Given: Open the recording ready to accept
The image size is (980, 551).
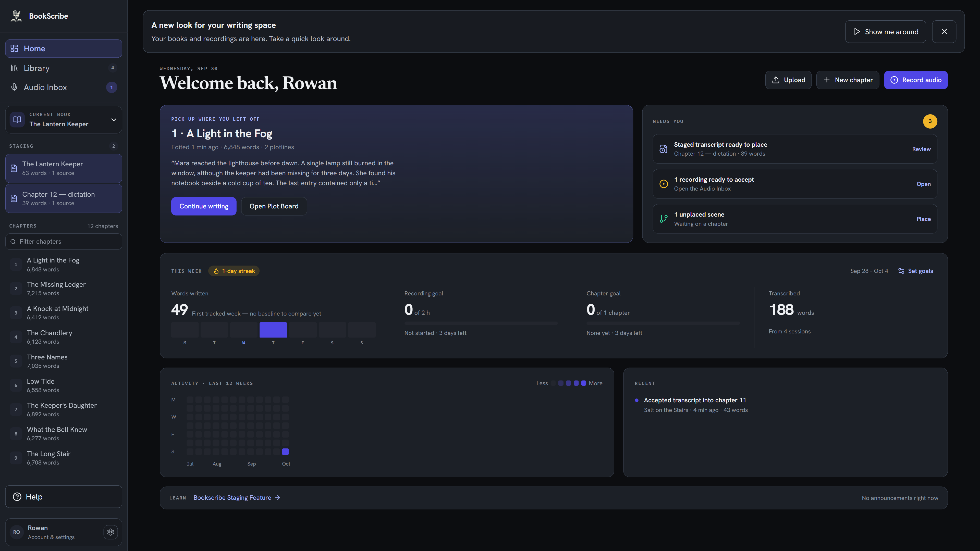Looking at the screenshot, I should [923, 184].
